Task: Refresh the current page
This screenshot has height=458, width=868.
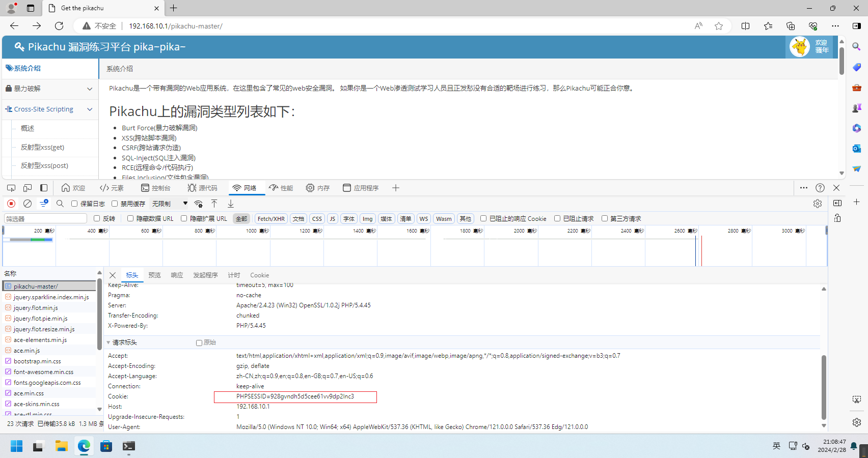Action: (x=59, y=26)
